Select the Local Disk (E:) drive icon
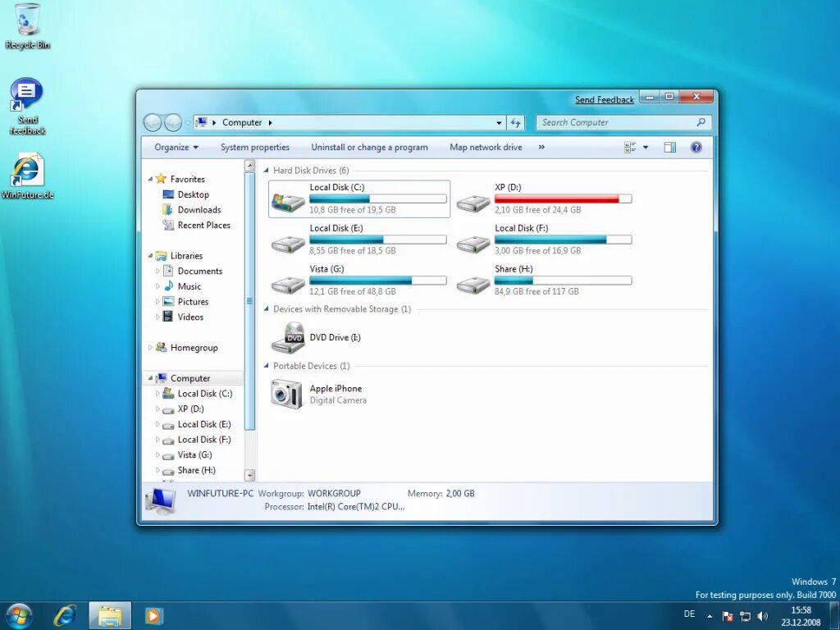Screen dimensions: 840x630 click(x=288, y=244)
